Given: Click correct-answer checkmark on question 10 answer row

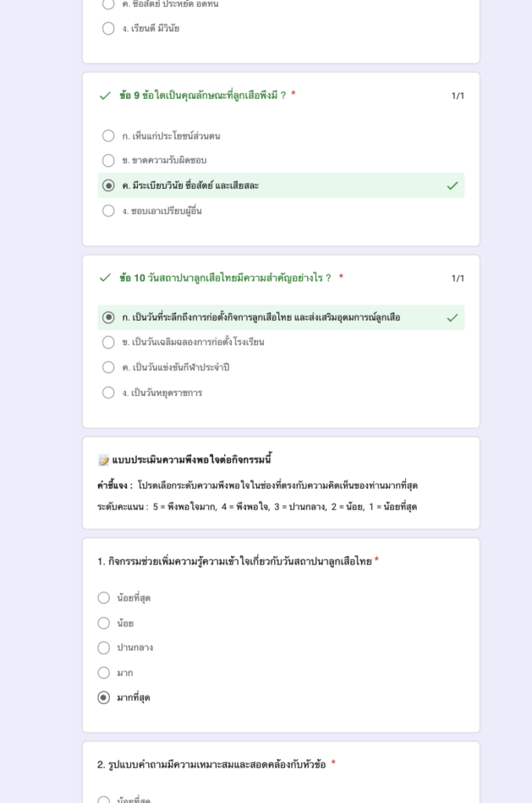Looking at the screenshot, I should [x=452, y=318].
